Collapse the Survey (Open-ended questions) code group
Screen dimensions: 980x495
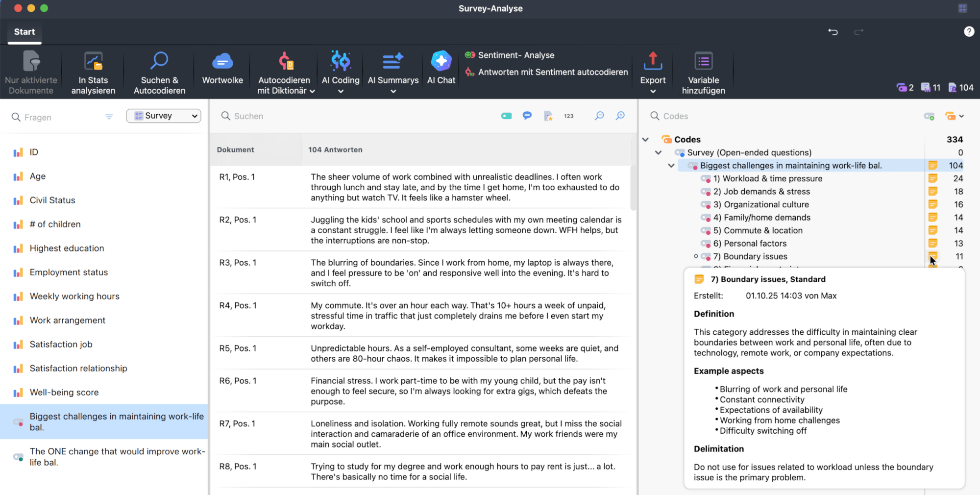pos(658,152)
